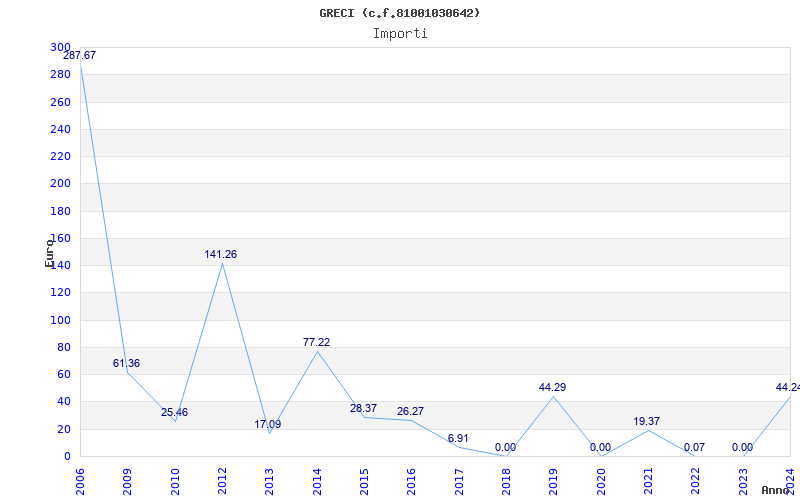Click year 2019 on the x-axis
This screenshot has width=800, height=500.
554,479
